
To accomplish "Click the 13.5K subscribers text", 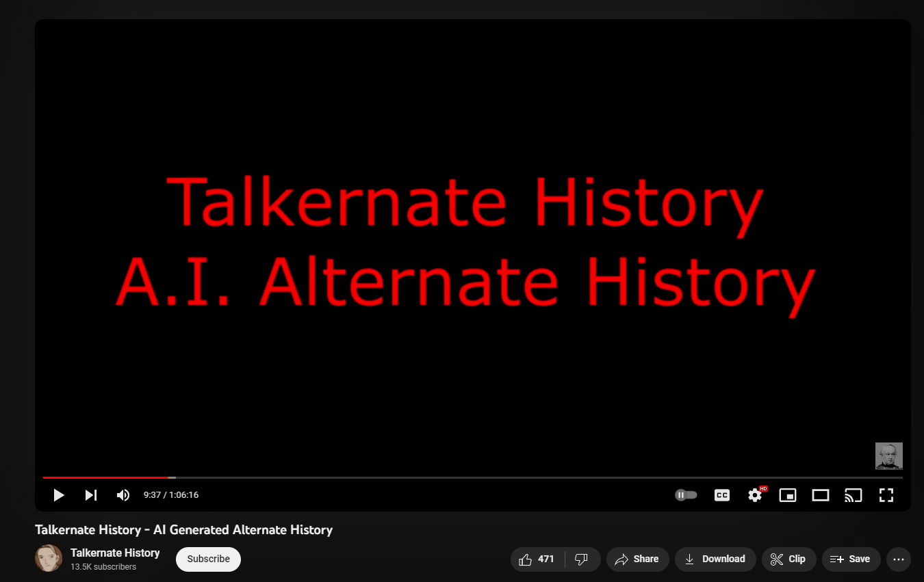I will [x=103, y=567].
